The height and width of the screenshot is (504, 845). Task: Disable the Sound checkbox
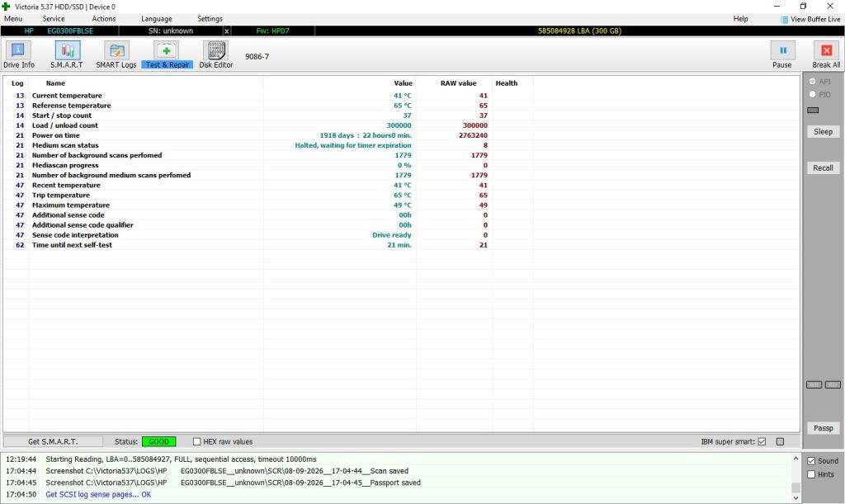811,461
